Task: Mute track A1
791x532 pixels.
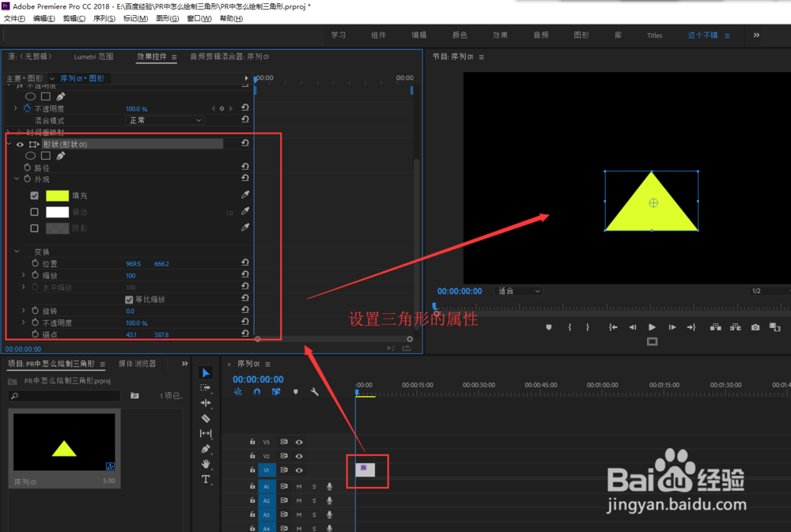Action: (x=299, y=487)
